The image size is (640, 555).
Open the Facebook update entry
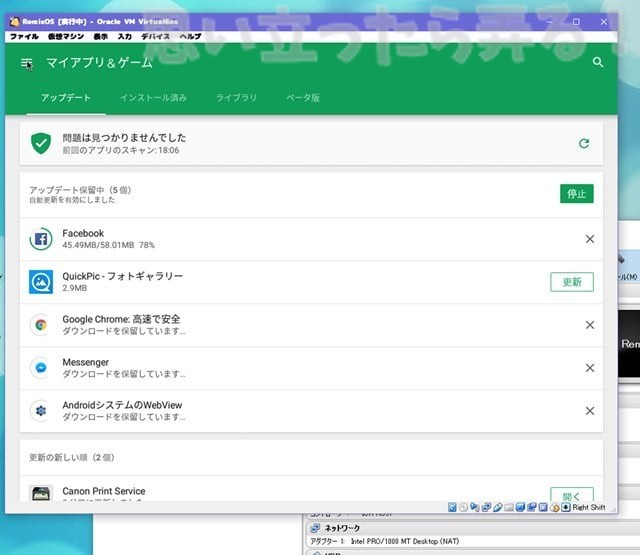point(311,239)
